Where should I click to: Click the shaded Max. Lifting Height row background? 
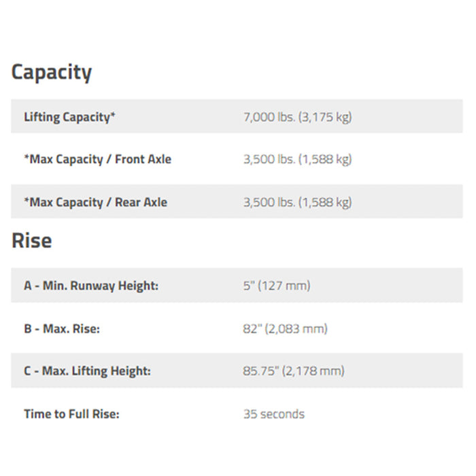tap(237, 371)
